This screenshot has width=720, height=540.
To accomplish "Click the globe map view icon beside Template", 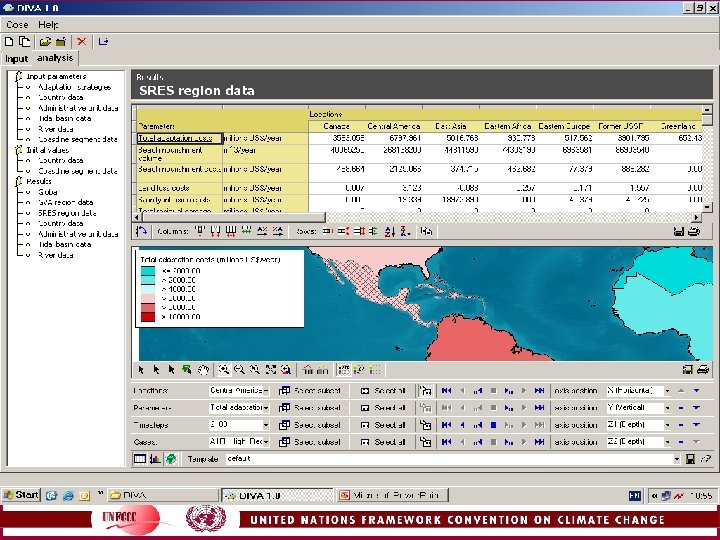I will 172,459.
